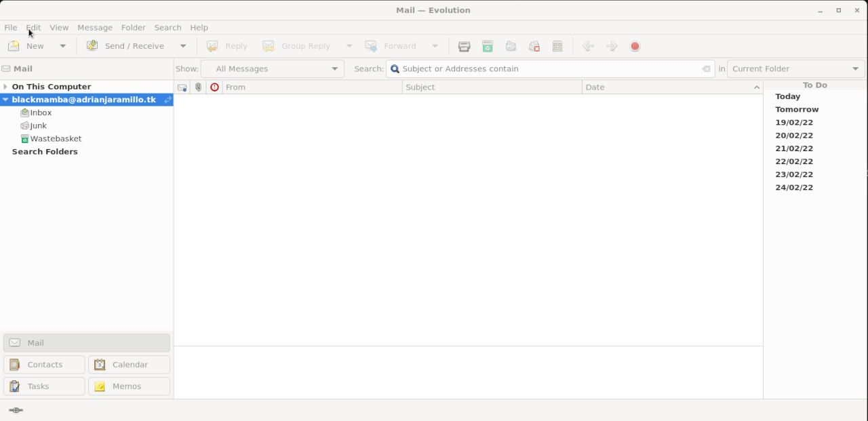Sort by the Subject column header

point(492,87)
